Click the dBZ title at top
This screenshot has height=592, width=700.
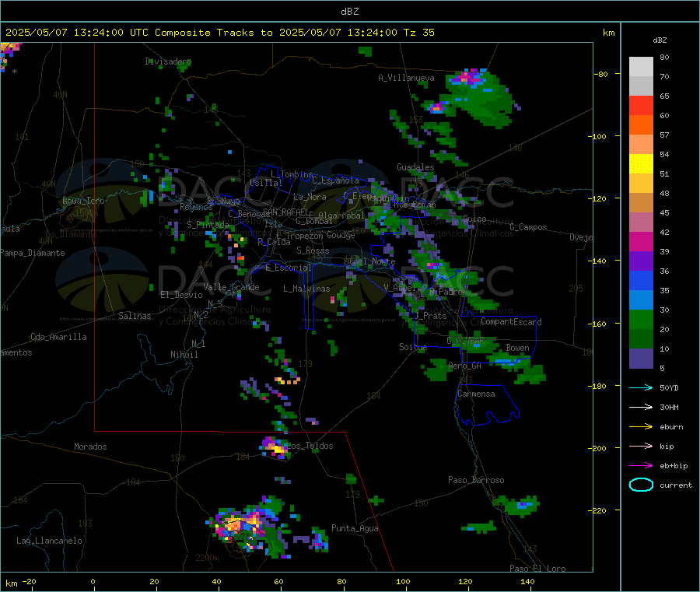click(349, 12)
